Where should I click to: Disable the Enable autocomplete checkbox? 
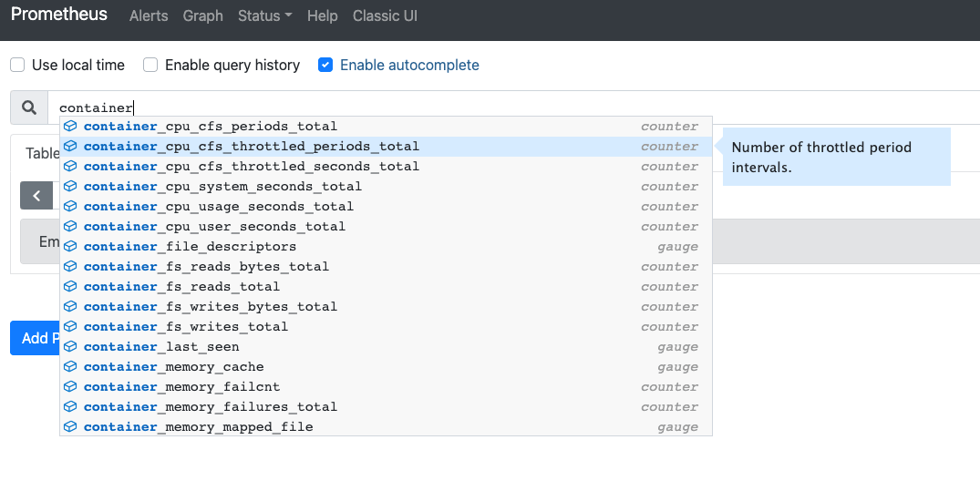pos(325,65)
